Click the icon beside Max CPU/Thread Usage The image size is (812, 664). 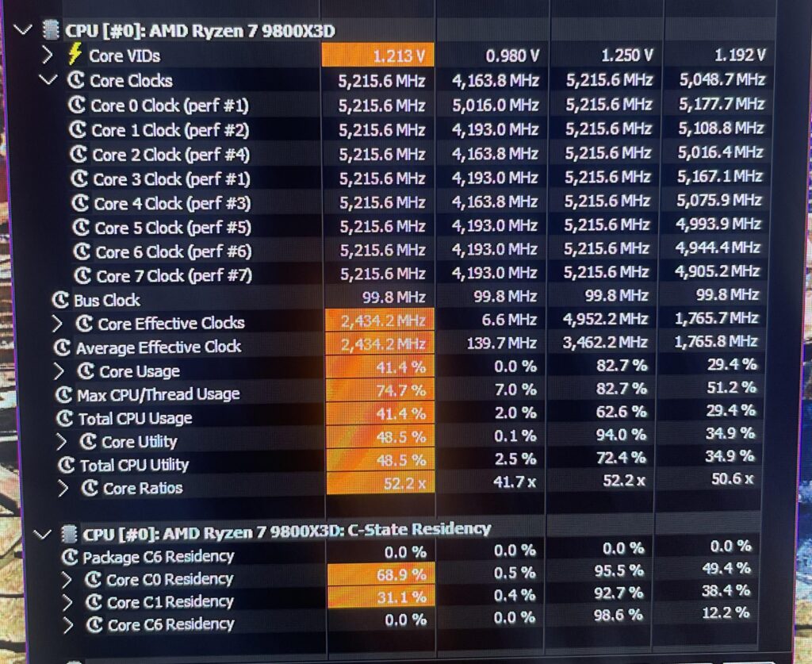pos(63,394)
